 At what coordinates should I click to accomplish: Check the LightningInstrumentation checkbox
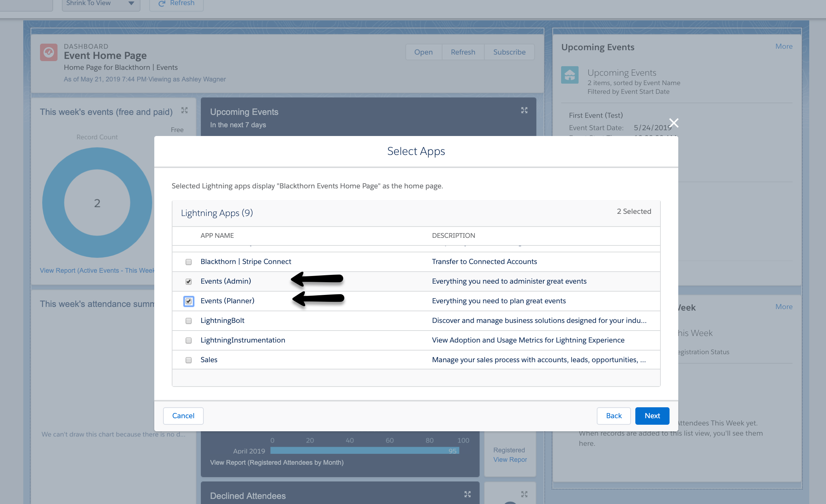(x=188, y=340)
